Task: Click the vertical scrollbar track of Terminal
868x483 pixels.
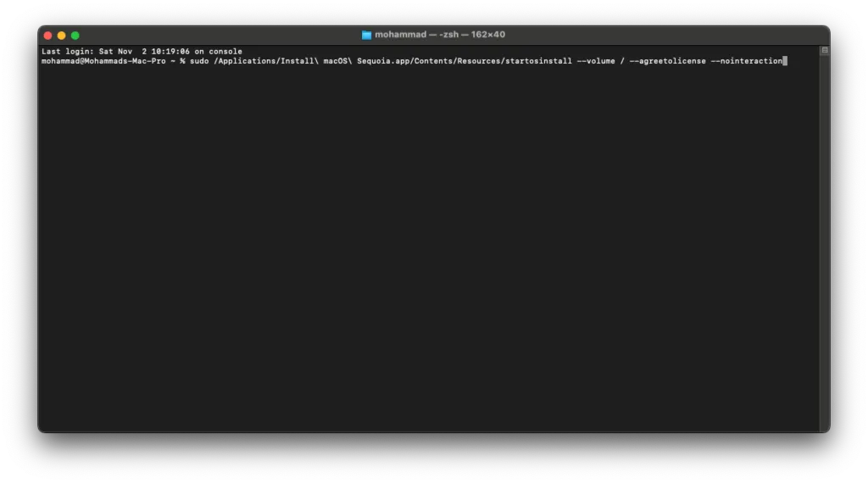Action: [x=824, y=243]
